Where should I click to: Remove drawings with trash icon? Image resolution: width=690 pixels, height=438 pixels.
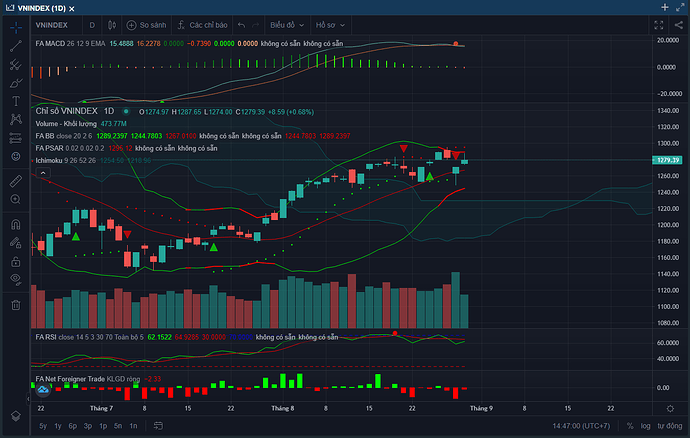tap(16, 305)
